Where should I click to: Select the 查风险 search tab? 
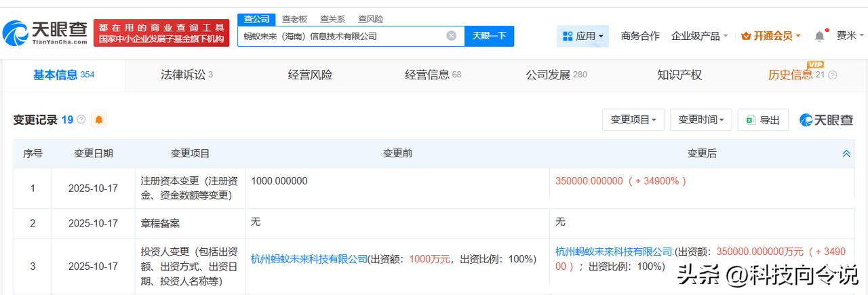[371, 19]
